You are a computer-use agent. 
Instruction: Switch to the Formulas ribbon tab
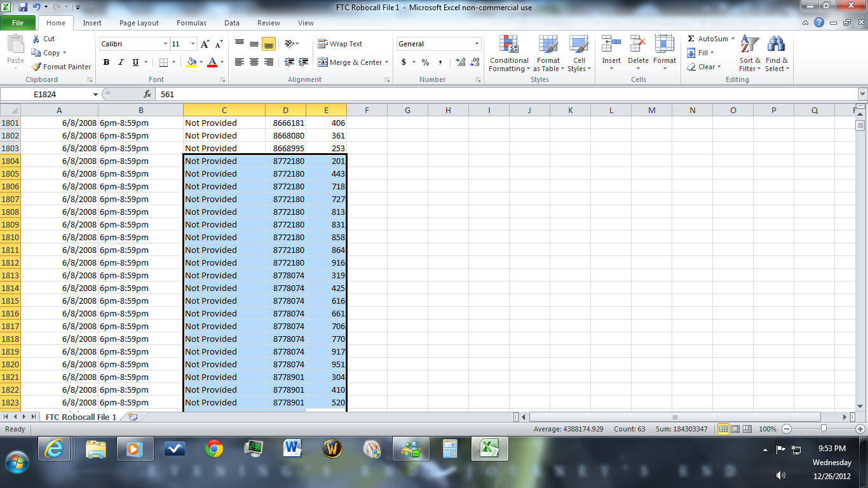(x=191, y=22)
